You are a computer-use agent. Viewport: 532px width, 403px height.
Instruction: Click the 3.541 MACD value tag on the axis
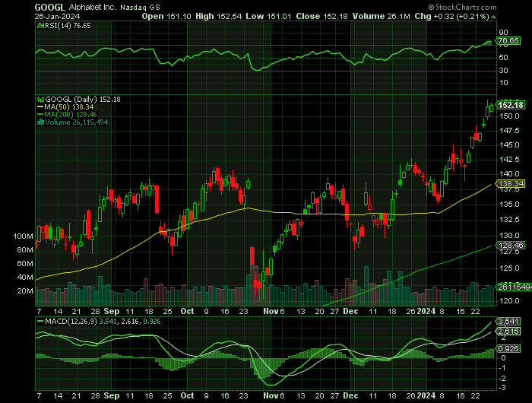tap(508, 321)
